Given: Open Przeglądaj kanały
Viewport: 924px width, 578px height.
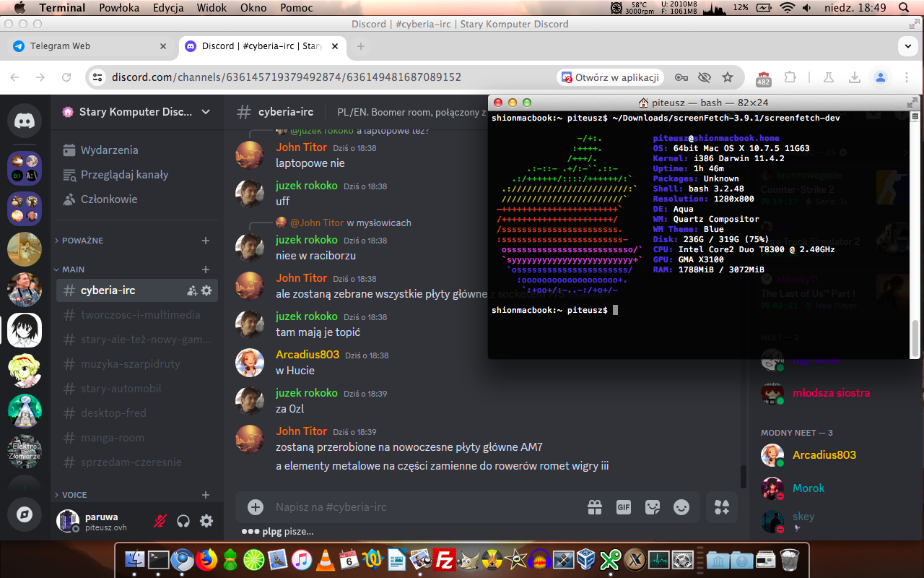Looking at the screenshot, I should point(136,175).
